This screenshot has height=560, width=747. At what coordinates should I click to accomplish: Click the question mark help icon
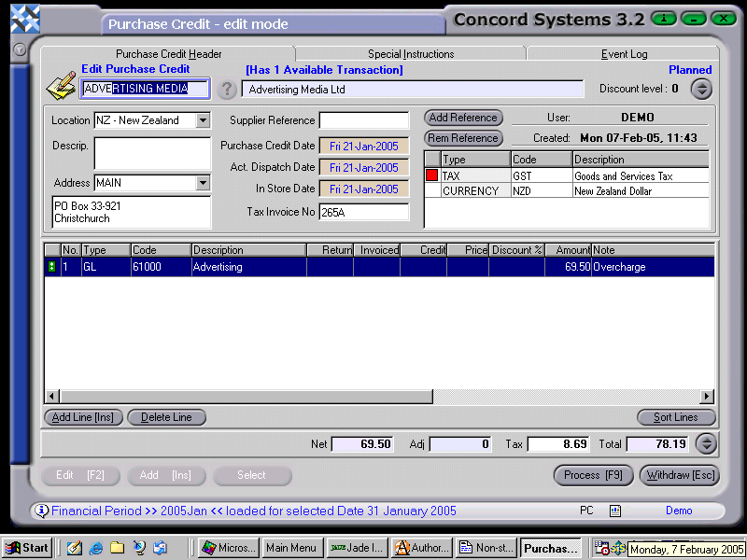pos(226,90)
